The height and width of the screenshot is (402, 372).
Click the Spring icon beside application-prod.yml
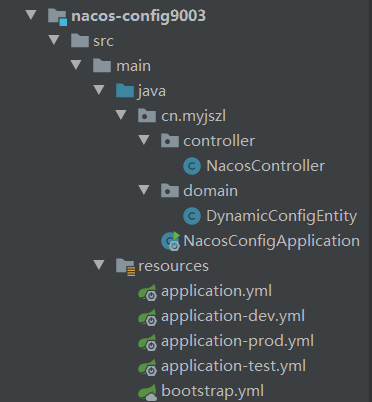pos(147,342)
